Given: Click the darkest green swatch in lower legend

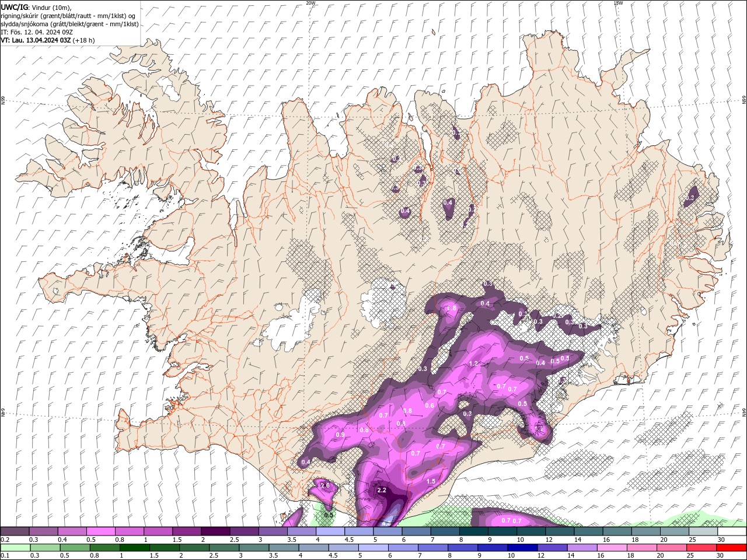Looking at the screenshot, I should point(134,548).
